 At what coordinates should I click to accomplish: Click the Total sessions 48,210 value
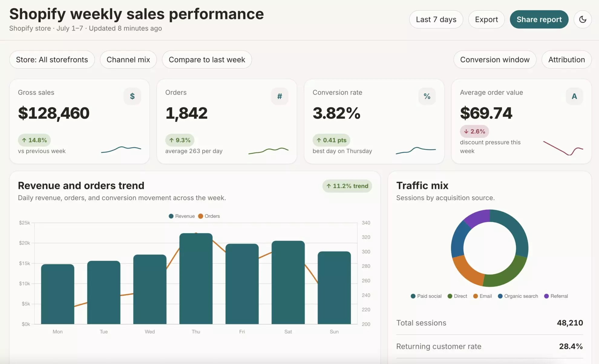click(570, 323)
